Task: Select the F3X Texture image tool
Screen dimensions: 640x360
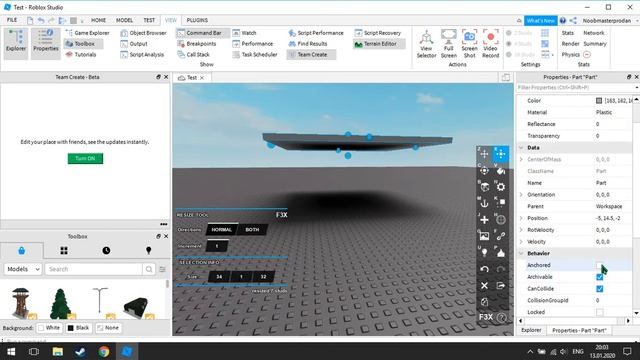Action: pos(484,236)
